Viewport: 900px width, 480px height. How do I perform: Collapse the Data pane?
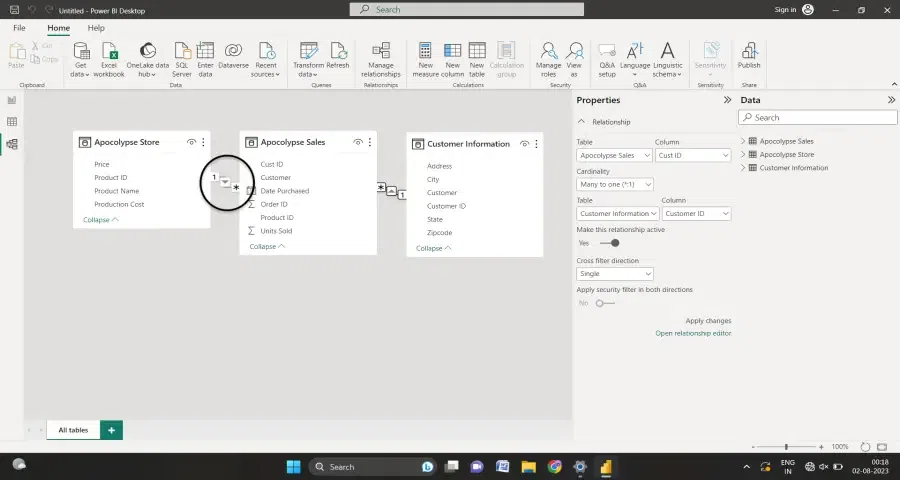[x=891, y=100]
